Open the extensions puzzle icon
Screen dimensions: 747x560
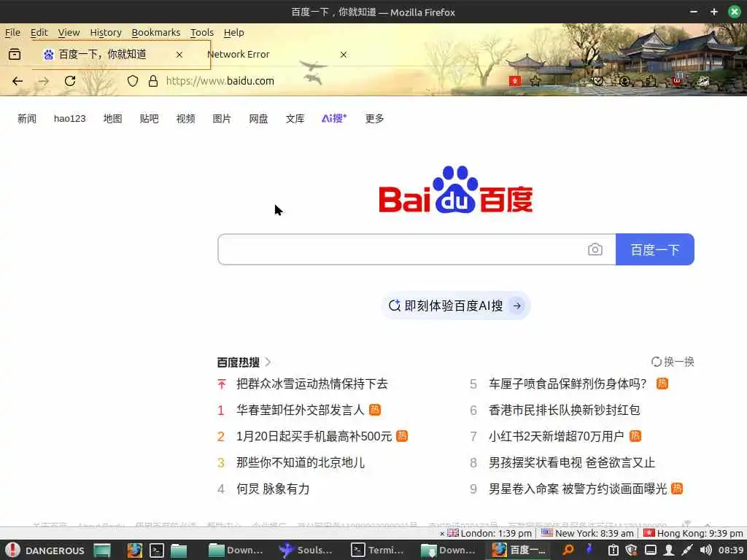[x=651, y=81]
